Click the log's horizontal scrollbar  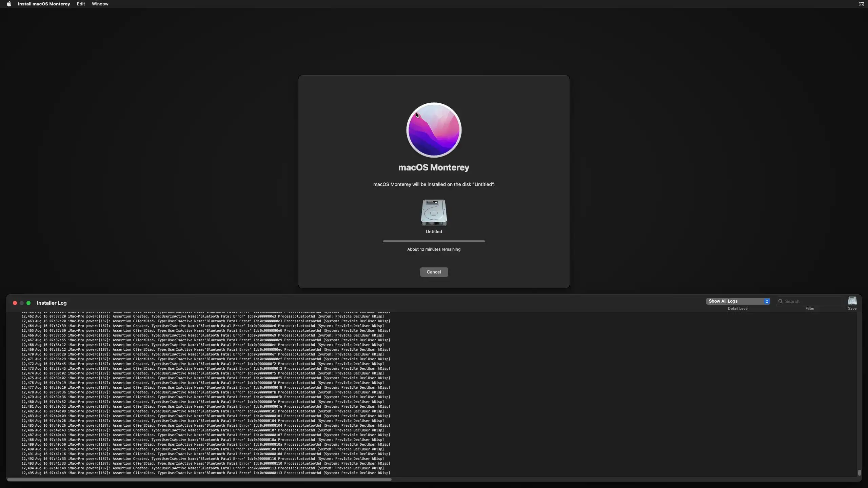coord(199,479)
